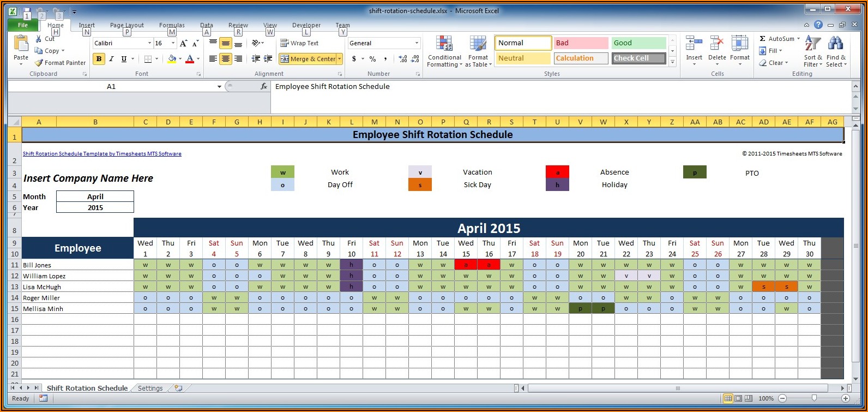Expand the General number format dropdown
The image size is (868, 412).
point(417,43)
